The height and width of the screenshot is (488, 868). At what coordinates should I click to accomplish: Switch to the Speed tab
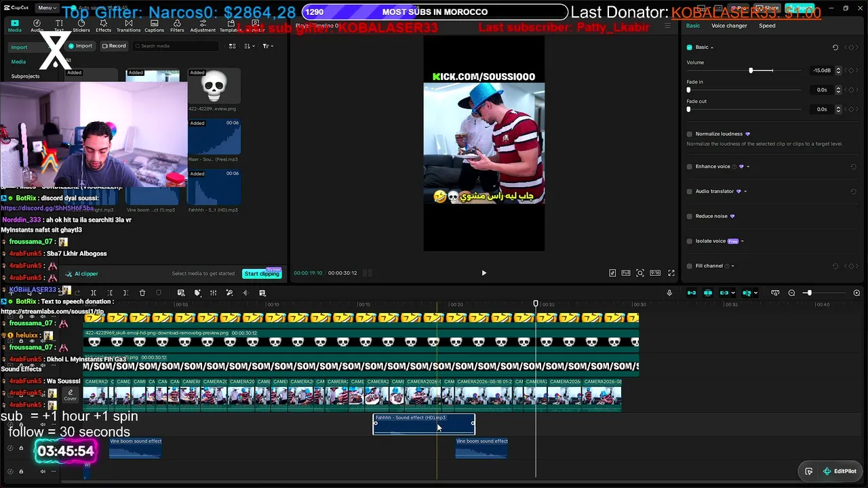[767, 26]
